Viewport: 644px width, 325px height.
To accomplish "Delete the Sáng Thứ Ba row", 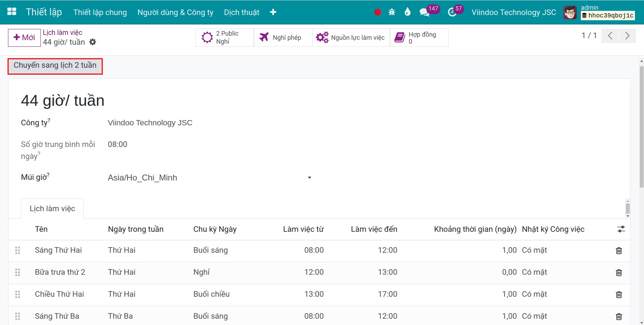I will pos(619,316).
